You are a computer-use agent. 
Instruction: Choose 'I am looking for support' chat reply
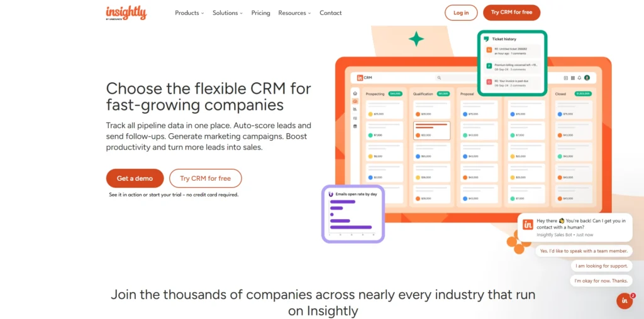coord(601,266)
